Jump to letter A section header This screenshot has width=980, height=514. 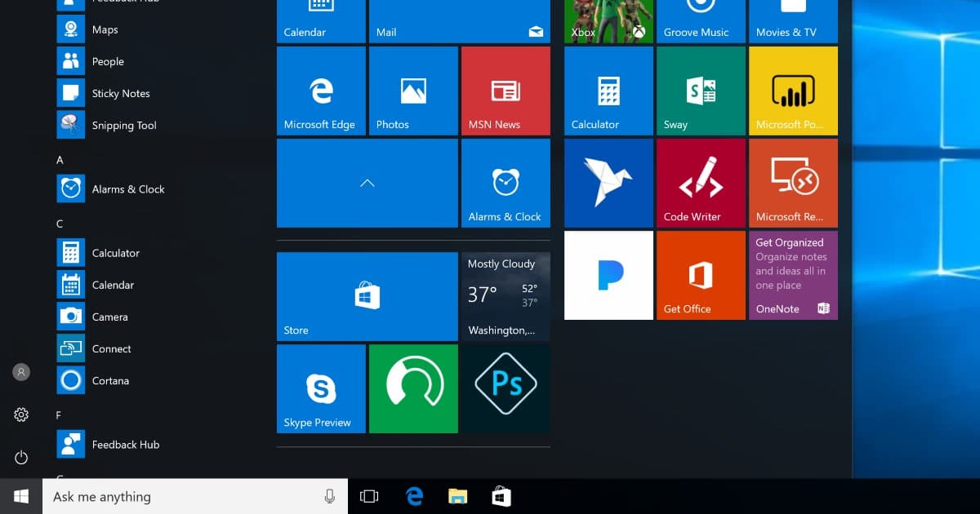pos(60,160)
